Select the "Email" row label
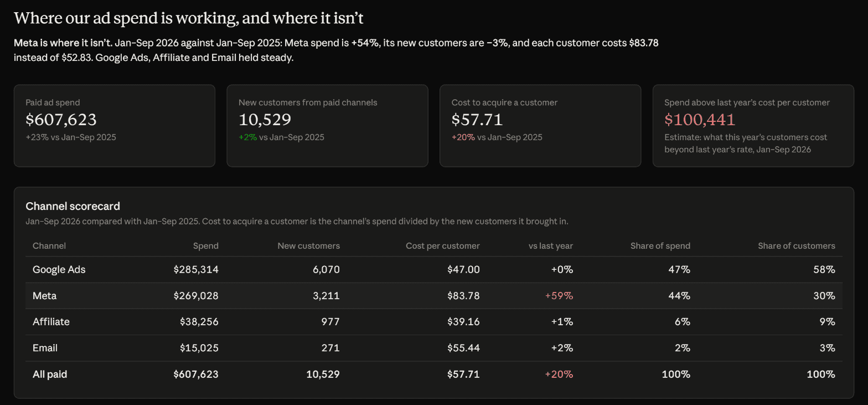Image resolution: width=868 pixels, height=405 pixels. 45,348
